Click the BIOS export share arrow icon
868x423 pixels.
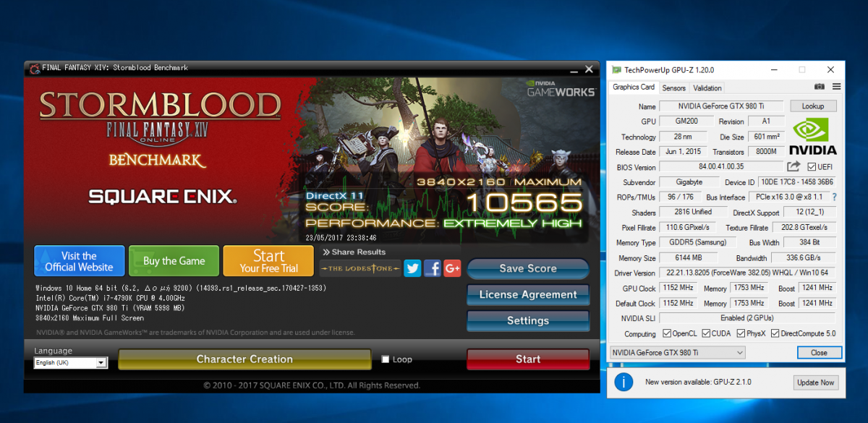(793, 167)
